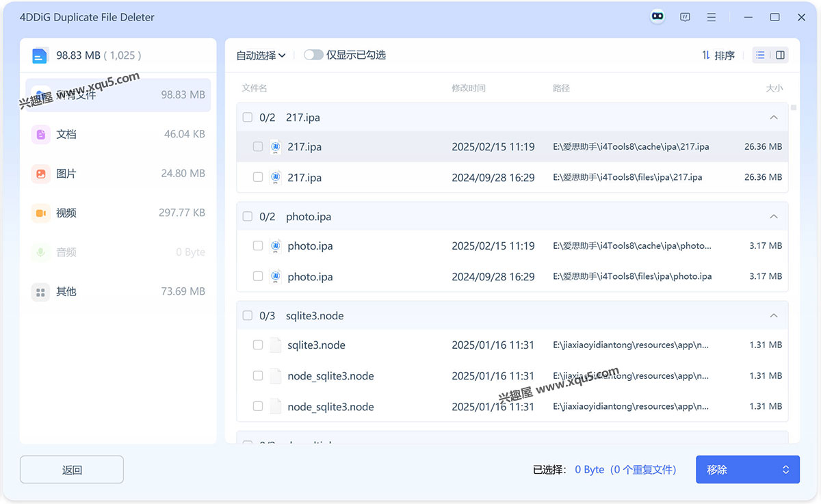Click the 文件名 column header
The width and height of the screenshot is (821, 504).
coord(255,88)
